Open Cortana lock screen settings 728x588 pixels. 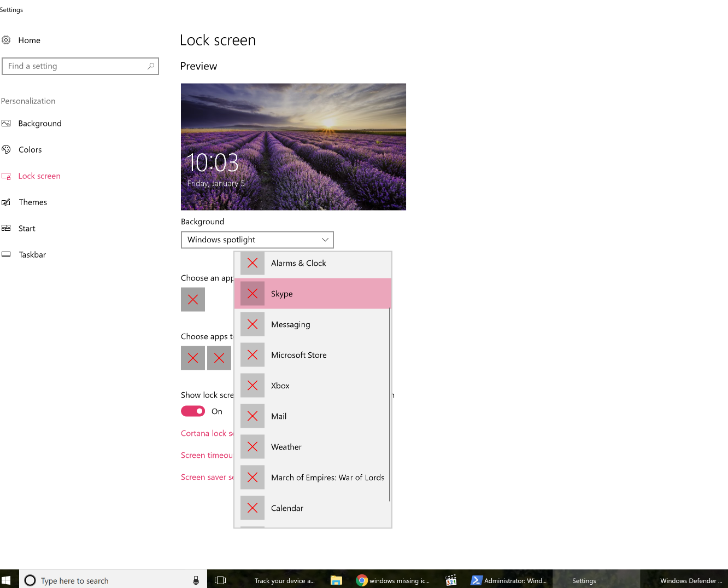click(x=208, y=433)
